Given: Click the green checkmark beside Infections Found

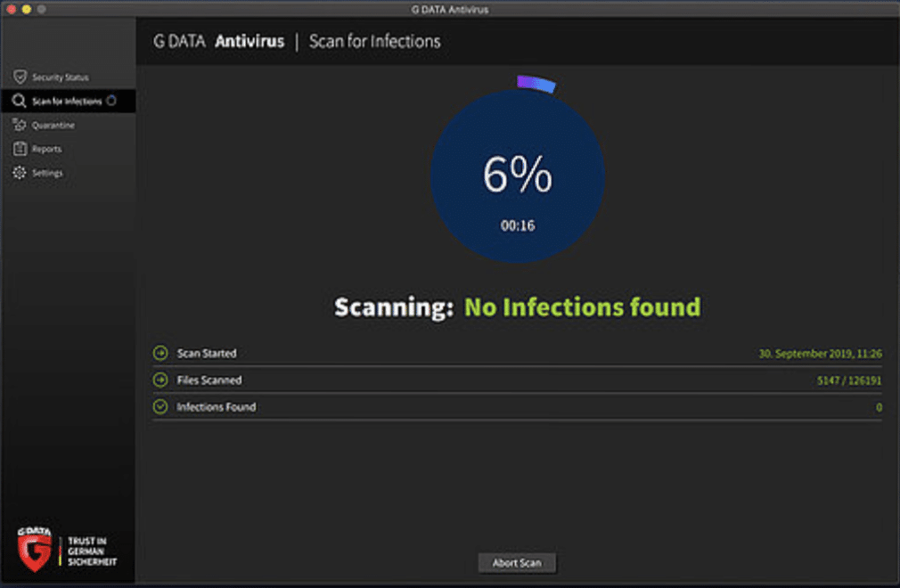Looking at the screenshot, I should pos(160,406).
